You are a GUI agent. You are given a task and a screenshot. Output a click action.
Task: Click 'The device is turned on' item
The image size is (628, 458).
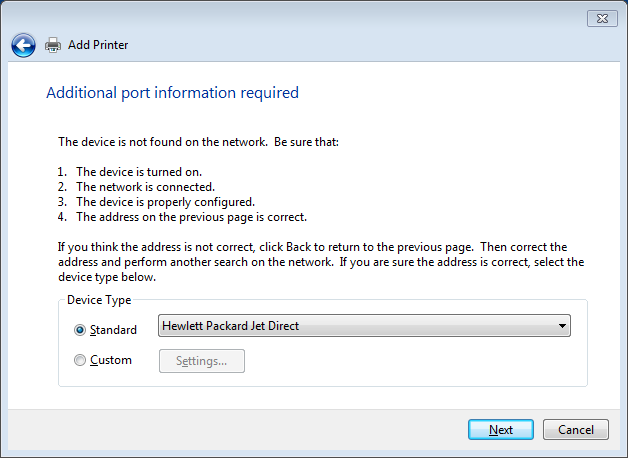pyautogui.click(x=139, y=172)
